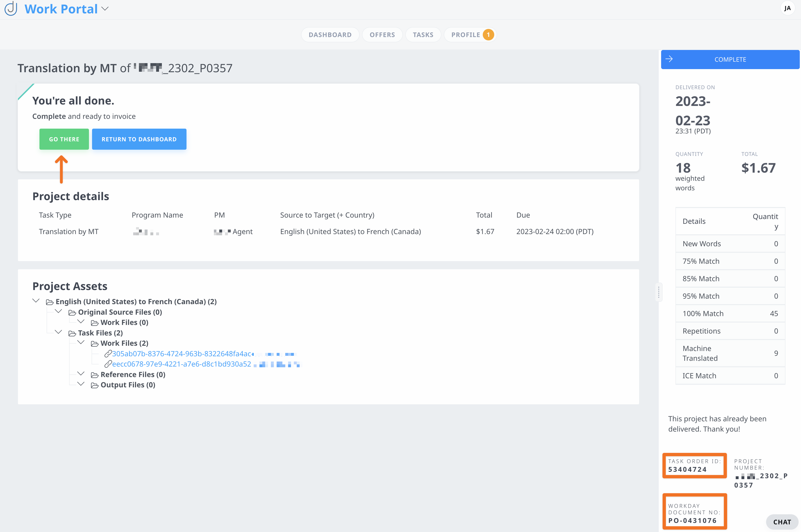Collapse the Task Files folder chevron
Screen dimensions: 801x532
[58, 332]
